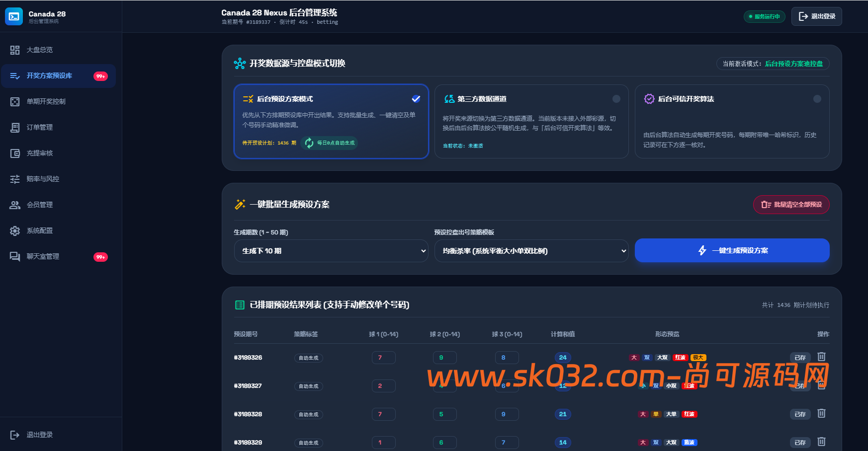Image resolution: width=868 pixels, height=451 pixels.
Task: Click the list icon by 已排期预设结果列表
Action: coord(240,305)
